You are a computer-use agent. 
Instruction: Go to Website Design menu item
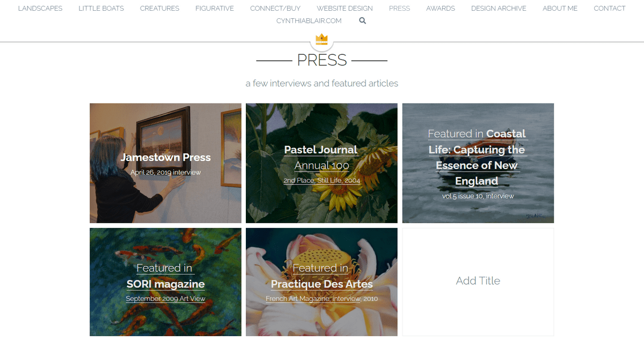tap(345, 8)
